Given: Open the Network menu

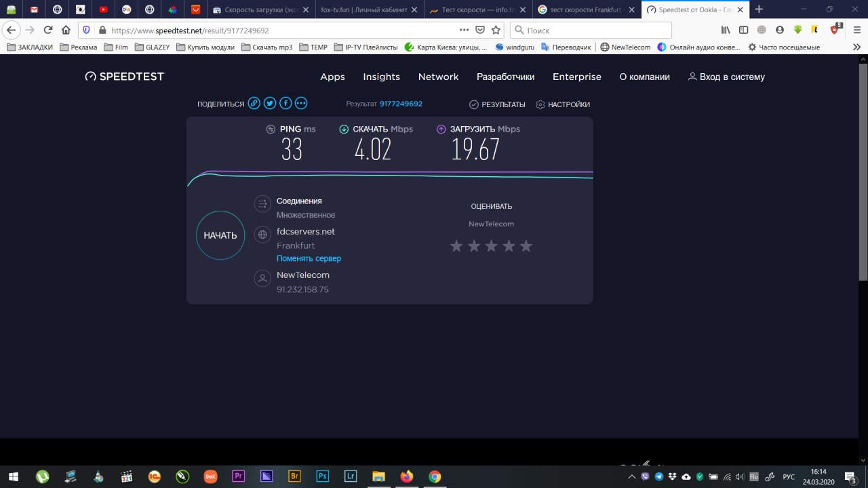Looking at the screenshot, I should [x=438, y=77].
